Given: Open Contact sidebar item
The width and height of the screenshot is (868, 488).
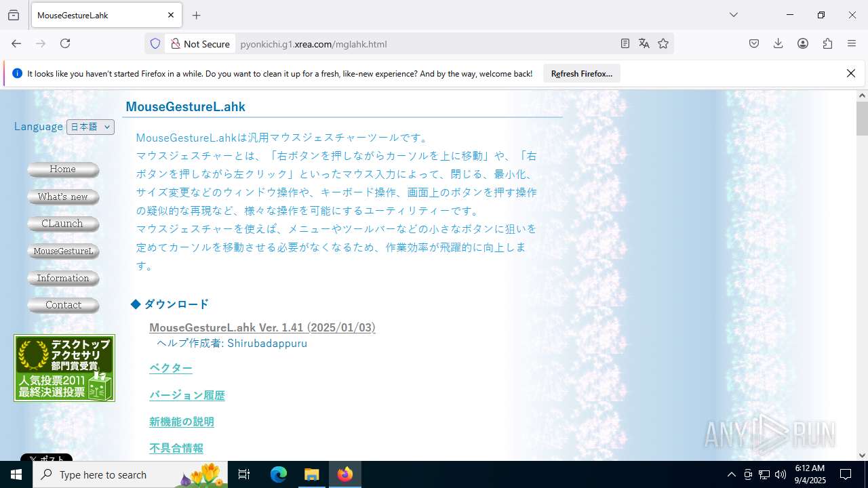Looking at the screenshot, I should pyautogui.click(x=63, y=305).
